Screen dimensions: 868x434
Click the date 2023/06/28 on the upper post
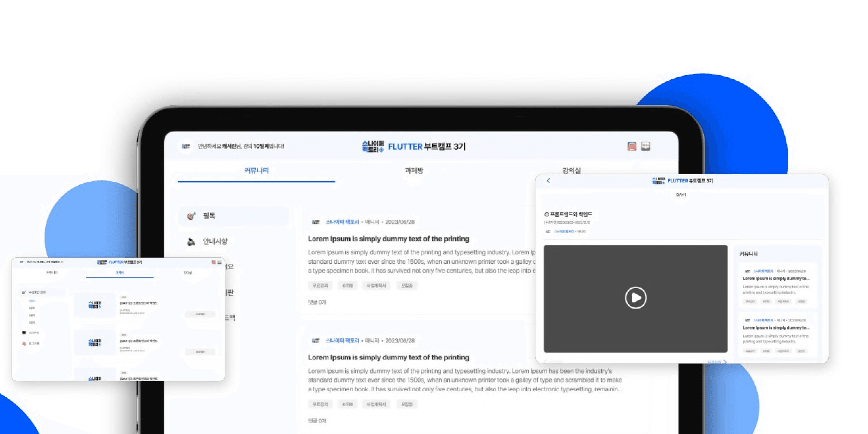(x=400, y=222)
